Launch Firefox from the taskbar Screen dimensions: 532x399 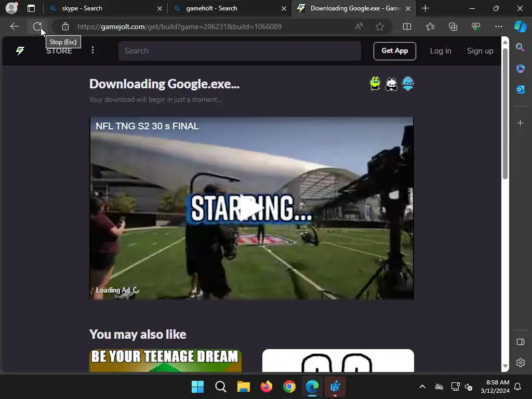click(x=267, y=387)
